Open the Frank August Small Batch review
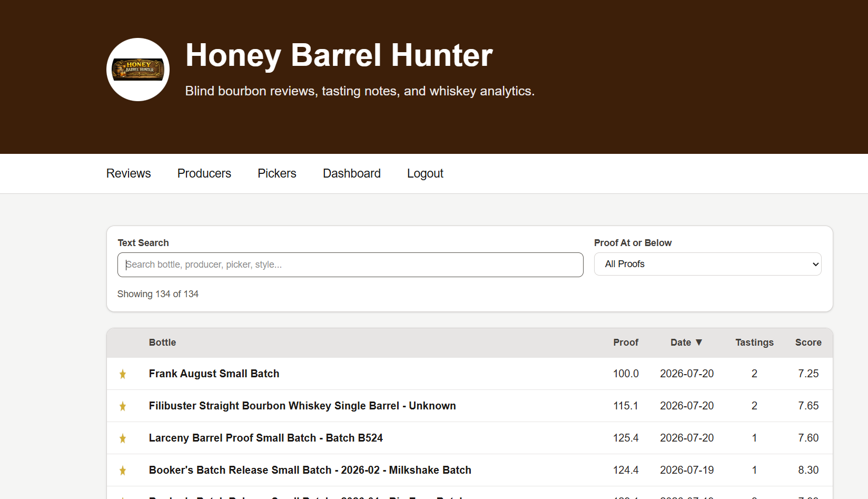Screen dimensions: 868x499 point(214,374)
